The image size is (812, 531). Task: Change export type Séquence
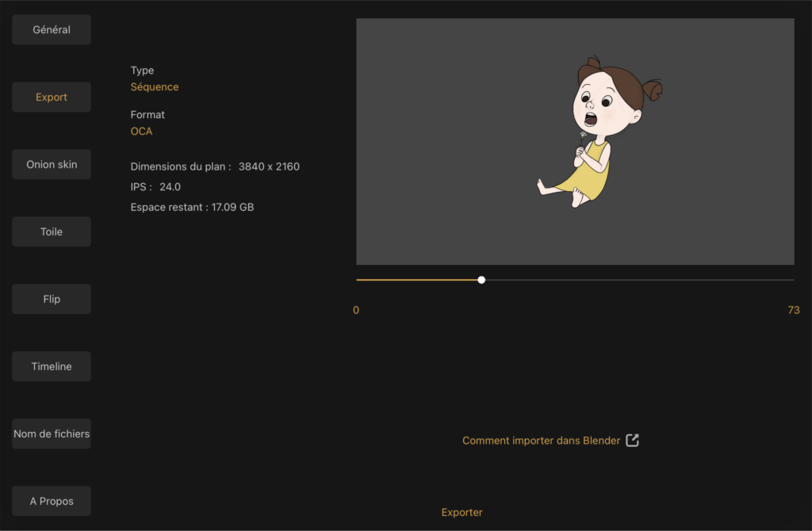click(155, 87)
